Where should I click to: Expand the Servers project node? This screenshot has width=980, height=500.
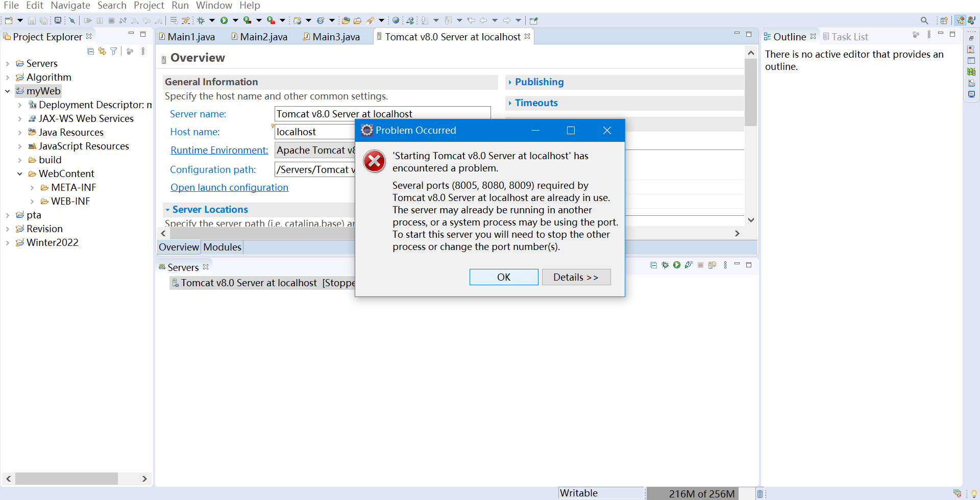[x=8, y=64]
